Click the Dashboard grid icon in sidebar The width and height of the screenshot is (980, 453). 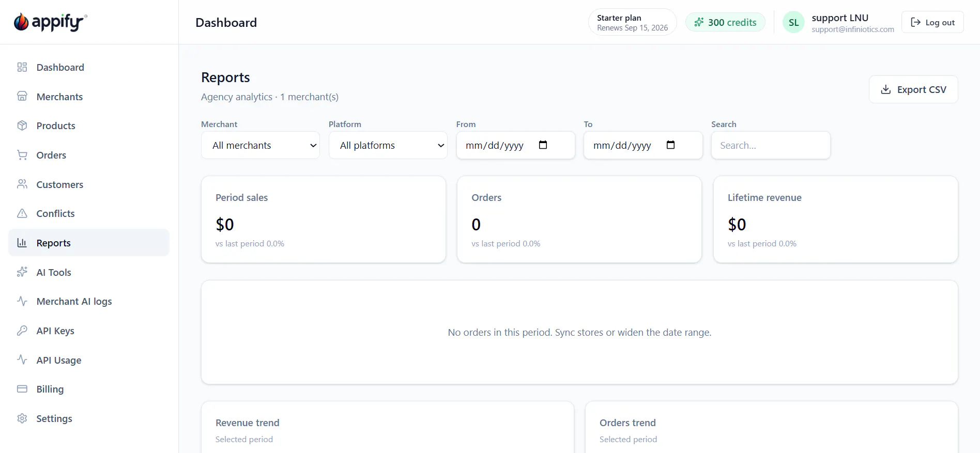(22, 67)
